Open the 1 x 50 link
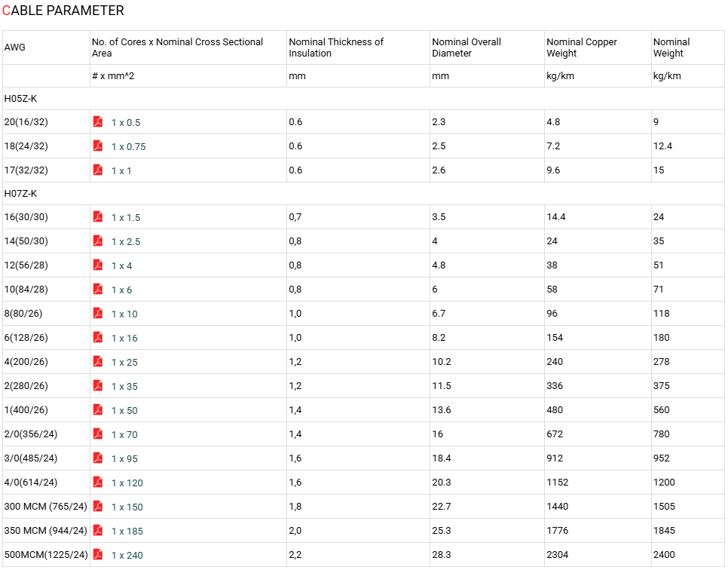Image resolution: width=728 pixels, height=570 pixels. [x=124, y=411]
